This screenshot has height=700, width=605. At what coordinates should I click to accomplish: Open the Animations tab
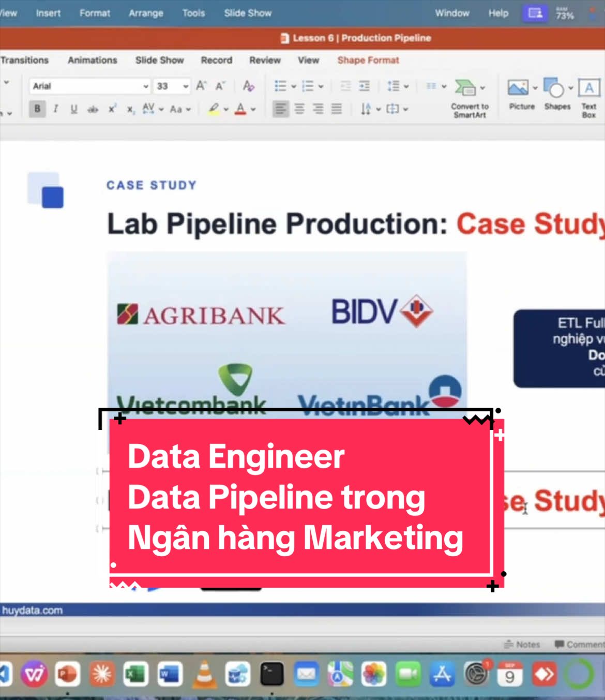pyautogui.click(x=93, y=60)
